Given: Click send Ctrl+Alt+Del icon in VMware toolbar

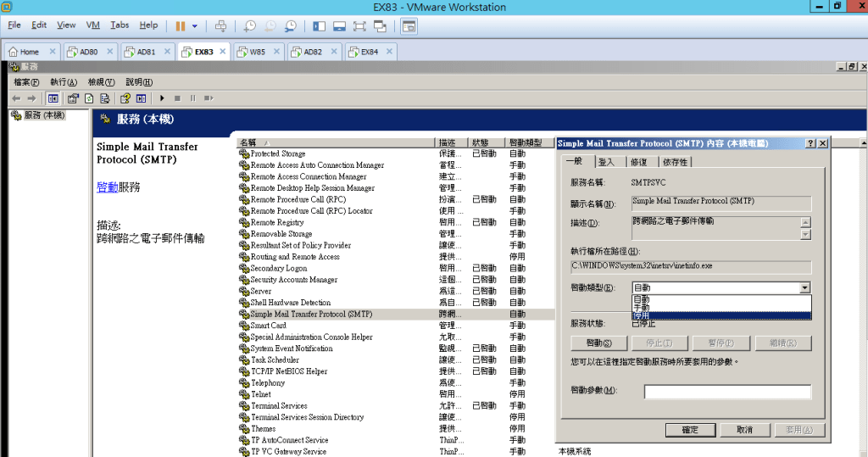Looking at the screenshot, I should 221,26.
